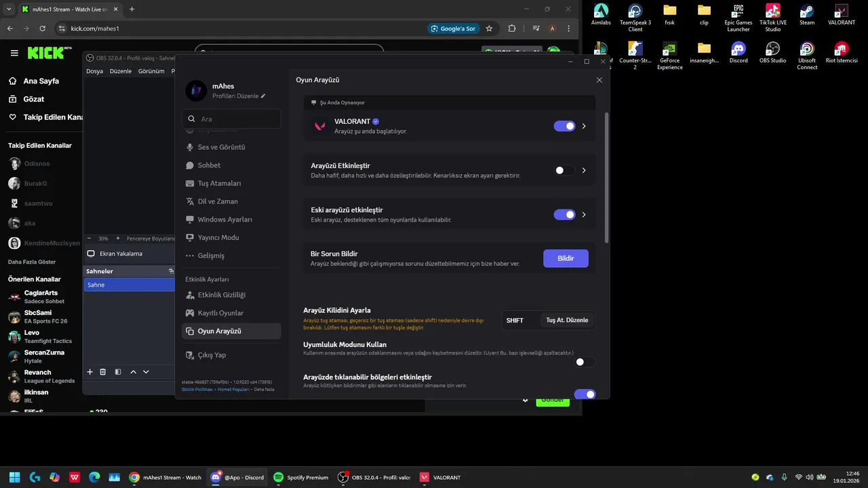Open Chrome tab list dropdown arrow
The height and width of the screenshot is (488, 868).
(x=9, y=9)
